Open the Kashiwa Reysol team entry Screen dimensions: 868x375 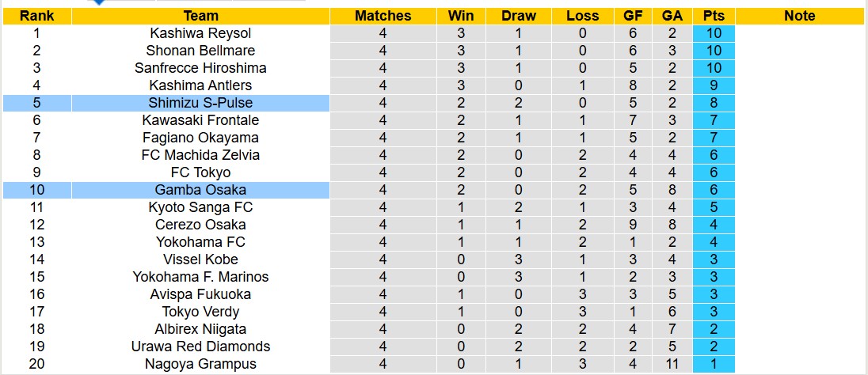[200, 33]
